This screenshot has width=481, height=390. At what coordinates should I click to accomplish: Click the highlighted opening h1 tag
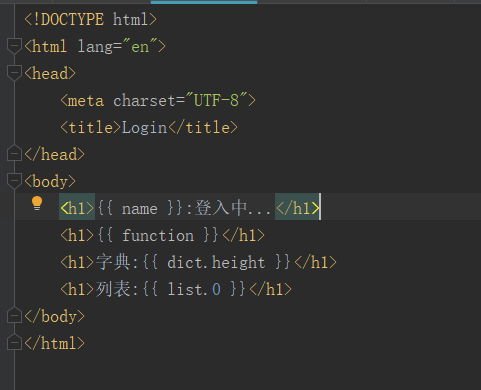77,209
